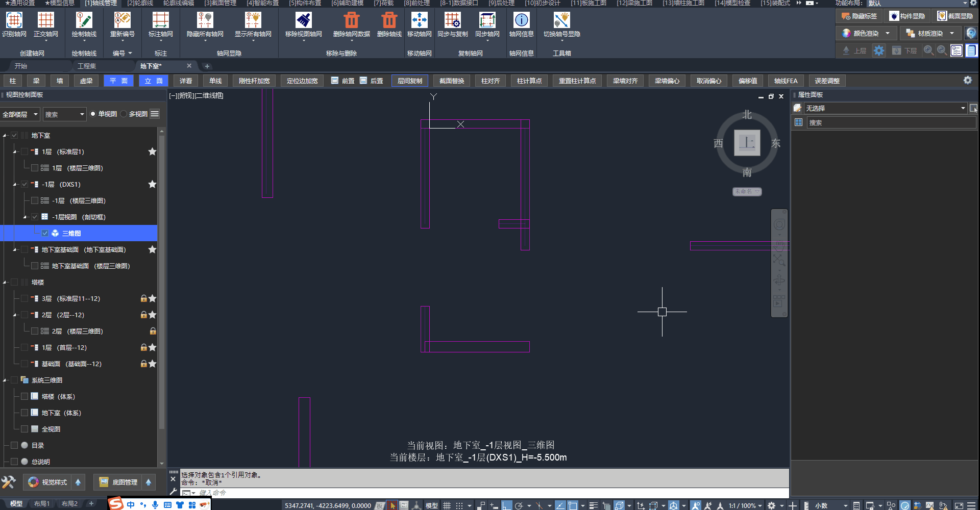Screen dimensions: 980x510
Task: Click the 删除轴线 trash icon
Action: (x=389, y=20)
